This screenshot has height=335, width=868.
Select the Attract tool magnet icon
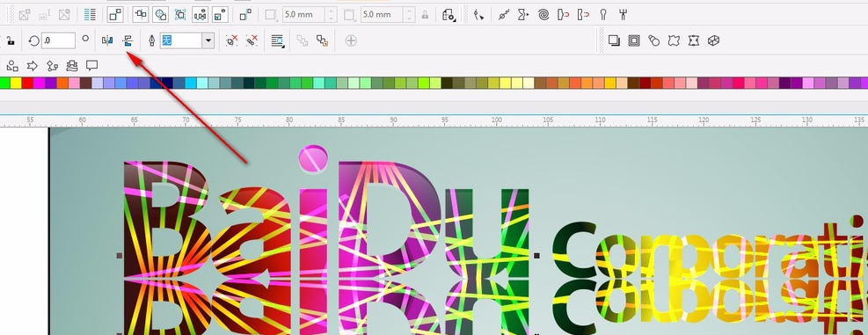click(x=564, y=15)
